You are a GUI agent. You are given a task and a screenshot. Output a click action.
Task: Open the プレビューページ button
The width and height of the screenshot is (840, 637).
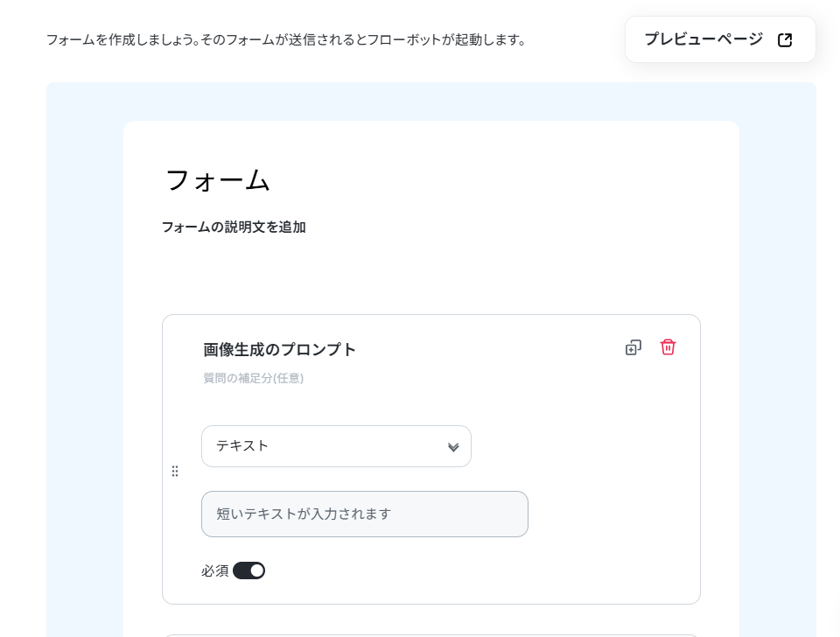720,39
